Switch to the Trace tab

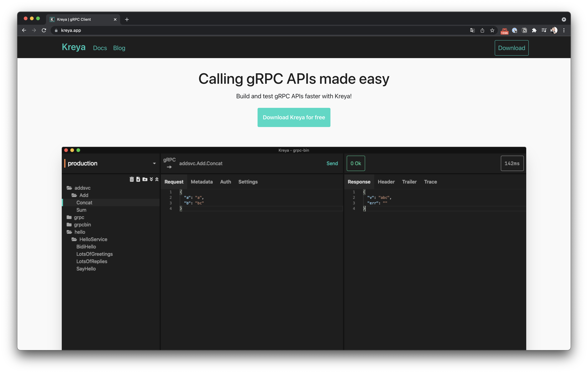[430, 182]
